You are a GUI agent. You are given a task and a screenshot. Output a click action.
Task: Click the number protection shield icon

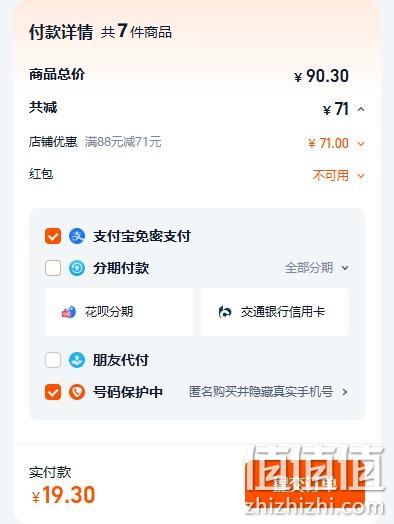coord(77,392)
